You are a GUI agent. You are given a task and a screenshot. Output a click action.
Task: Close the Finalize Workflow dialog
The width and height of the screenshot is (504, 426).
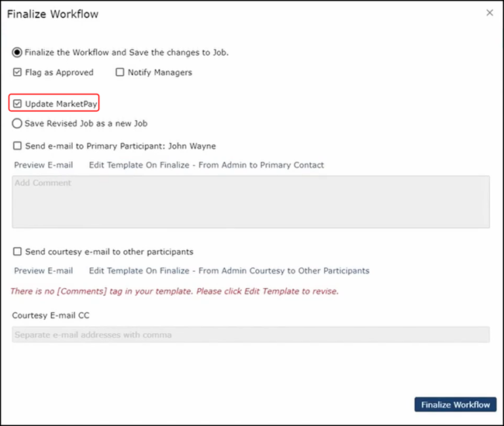pyautogui.click(x=489, y=13)
